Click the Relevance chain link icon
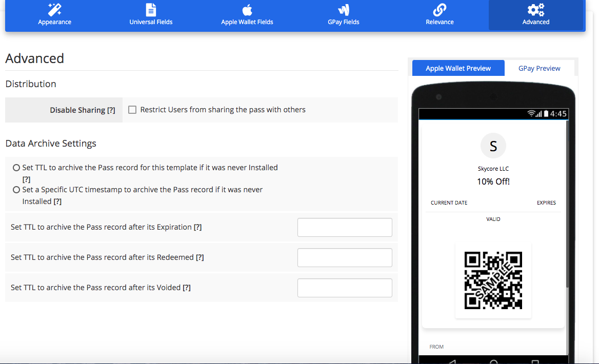Image resolution: width=599 pixels, height=364 pixels. tap(440, 10)
